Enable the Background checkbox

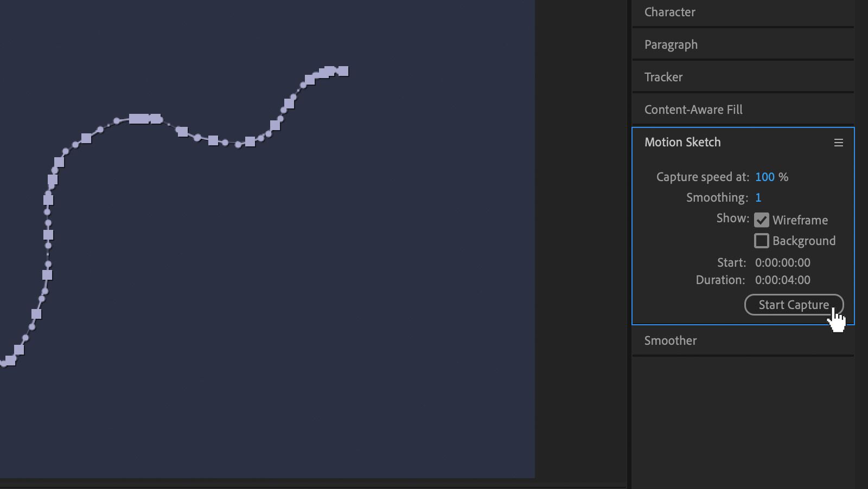point(762,241)
